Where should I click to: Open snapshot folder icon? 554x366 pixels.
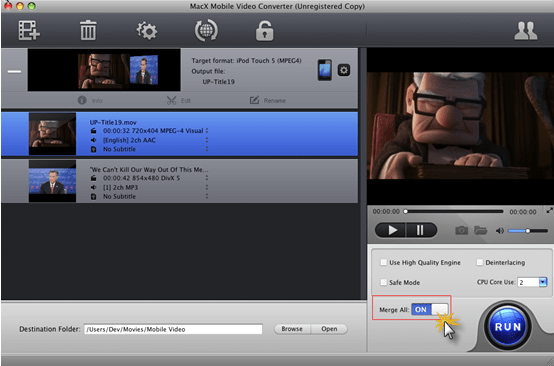tap(481, 231)
